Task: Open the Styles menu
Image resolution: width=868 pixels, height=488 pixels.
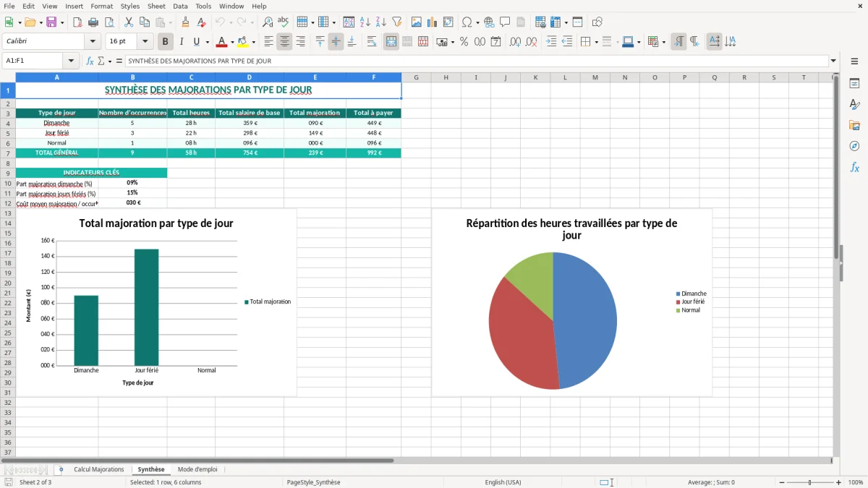Action: click(x=130, y=6)
